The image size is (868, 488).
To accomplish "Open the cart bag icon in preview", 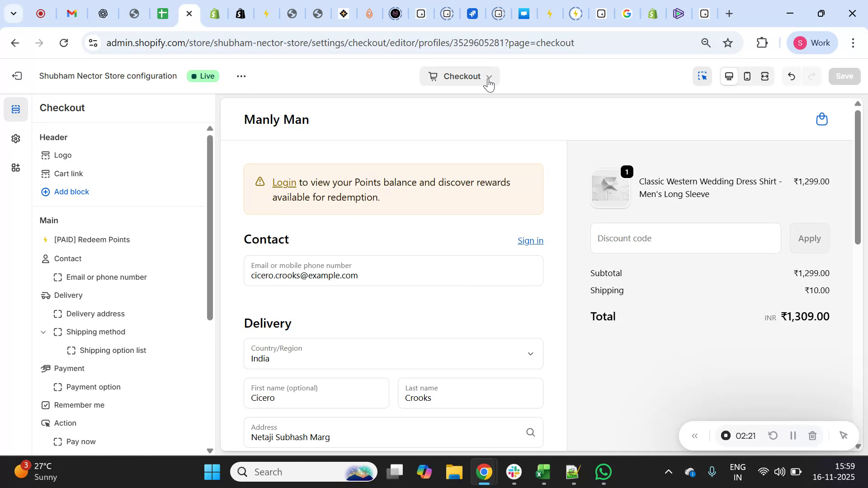I will pyautogui.click(x=822, y=118).
